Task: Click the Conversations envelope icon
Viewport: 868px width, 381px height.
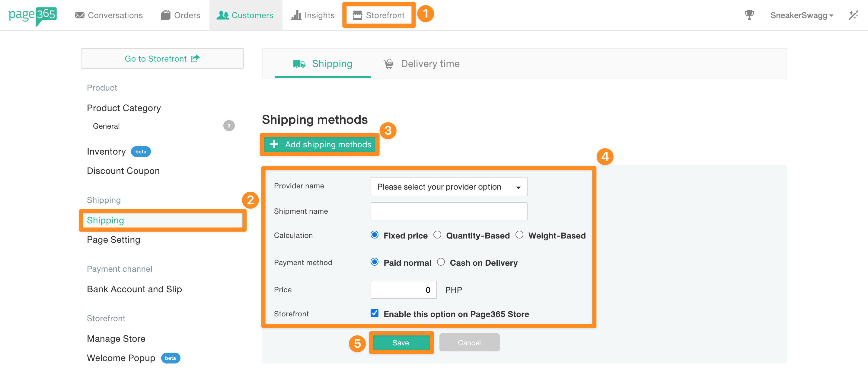Action: tap(79, 15)
